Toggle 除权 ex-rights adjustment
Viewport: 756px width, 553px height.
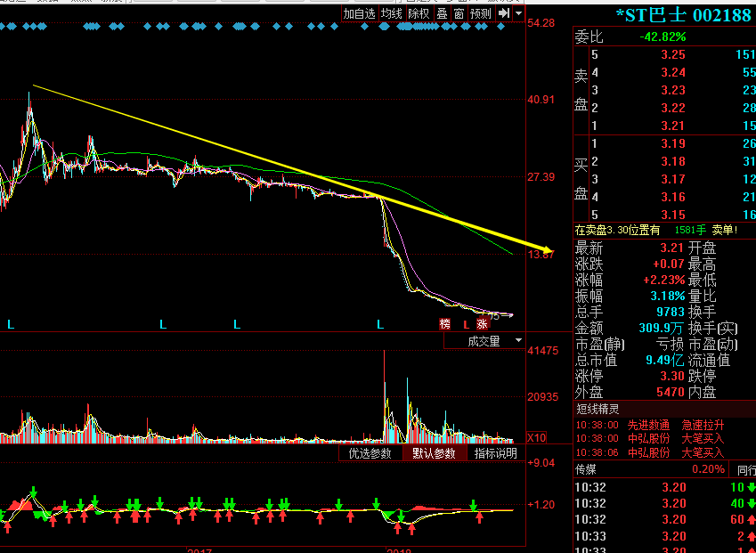coord(419,13)
